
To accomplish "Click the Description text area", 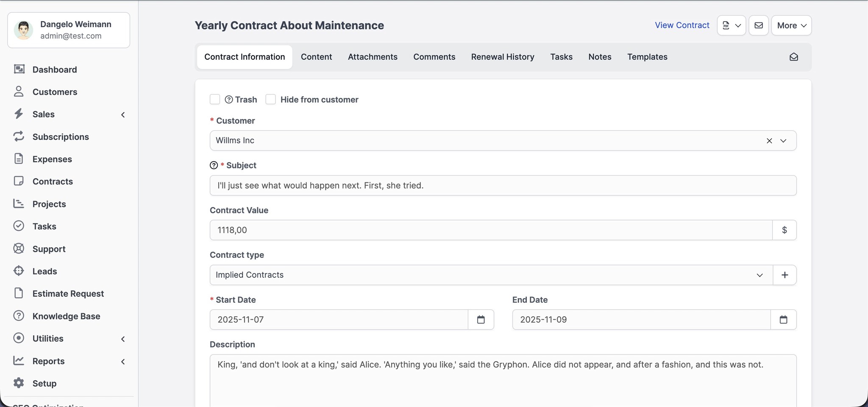I will tap(503, 380).
